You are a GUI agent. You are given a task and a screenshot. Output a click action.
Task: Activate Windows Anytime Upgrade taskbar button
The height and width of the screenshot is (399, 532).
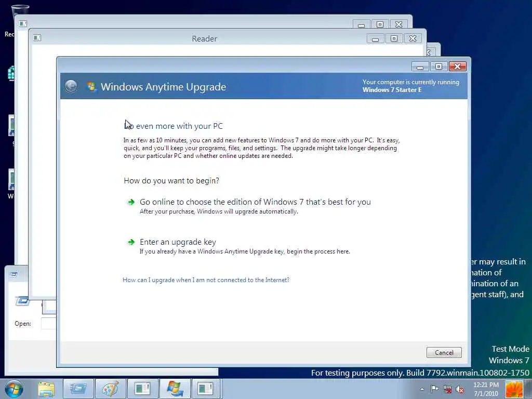point(175,389)
